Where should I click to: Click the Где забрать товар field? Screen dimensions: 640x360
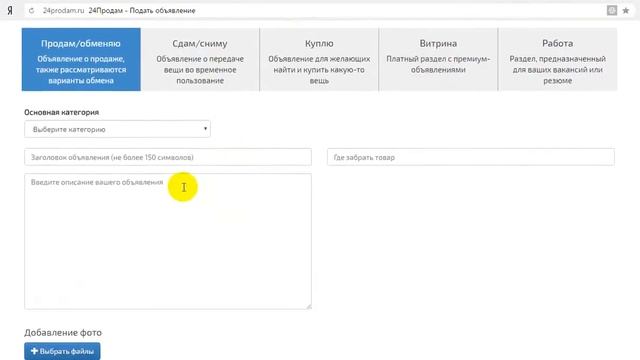tap(471, 157)
